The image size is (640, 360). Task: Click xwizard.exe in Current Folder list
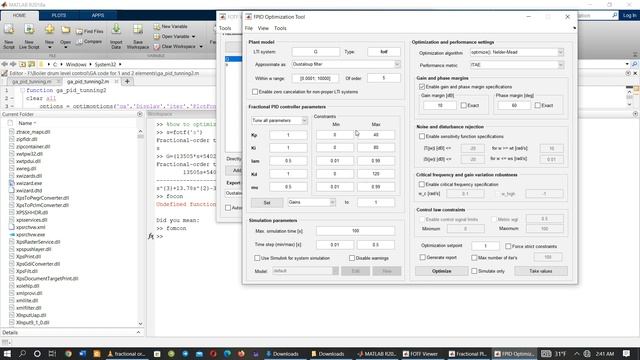pos(29,183)
